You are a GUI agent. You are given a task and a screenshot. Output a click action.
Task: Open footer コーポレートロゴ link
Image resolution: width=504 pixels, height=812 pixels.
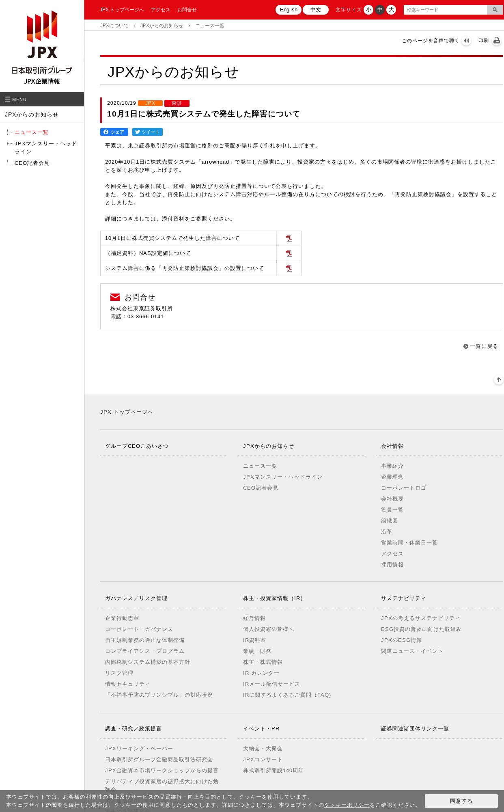(x=403, y=488)
